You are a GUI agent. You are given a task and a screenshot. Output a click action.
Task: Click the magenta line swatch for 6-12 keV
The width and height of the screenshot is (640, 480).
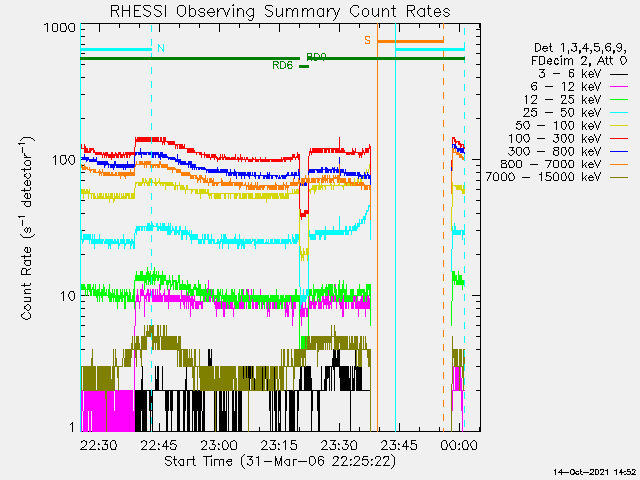pos(619,87)
